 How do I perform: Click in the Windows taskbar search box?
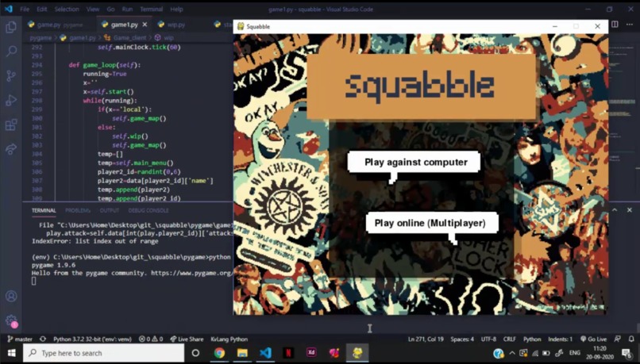tap(104, 353)
